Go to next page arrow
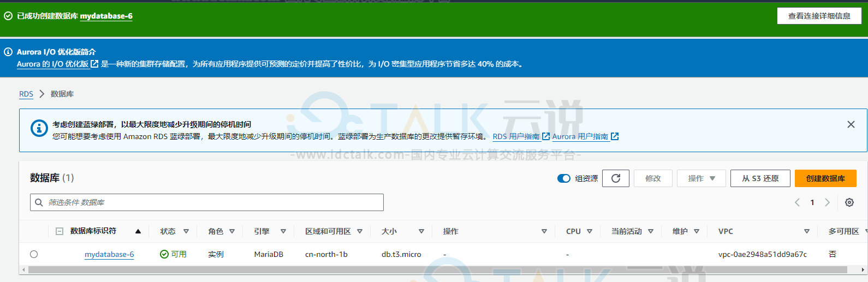868x282 pixels. pos(827,202)
